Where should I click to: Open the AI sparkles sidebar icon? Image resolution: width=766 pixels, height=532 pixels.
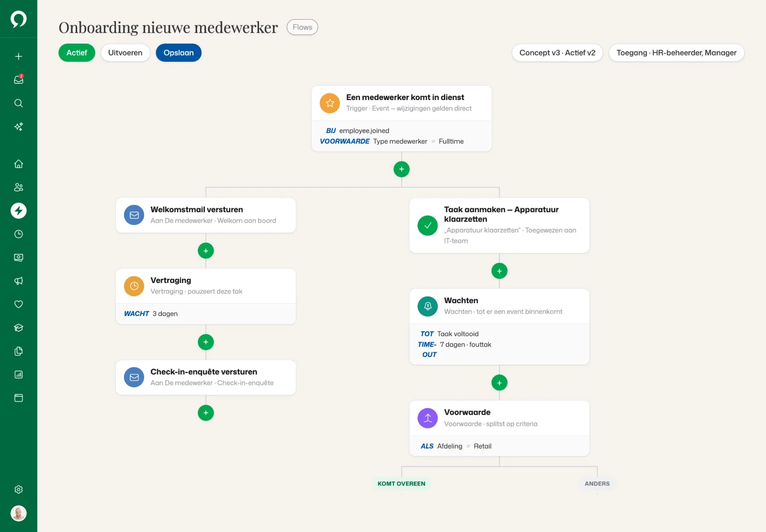coord(19,126)
